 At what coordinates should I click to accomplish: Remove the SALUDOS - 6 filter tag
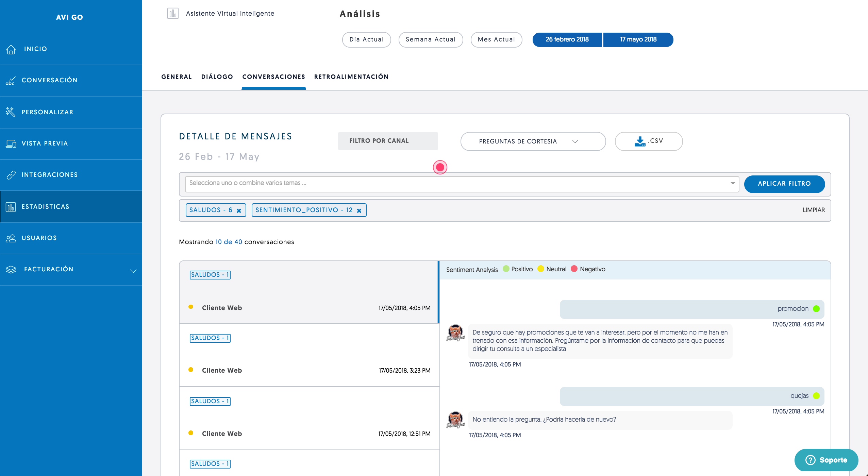click(239, 210)
